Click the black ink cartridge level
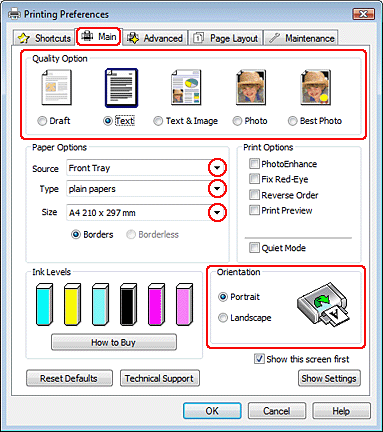Viewport: 383px width, 432px height. 128,304
